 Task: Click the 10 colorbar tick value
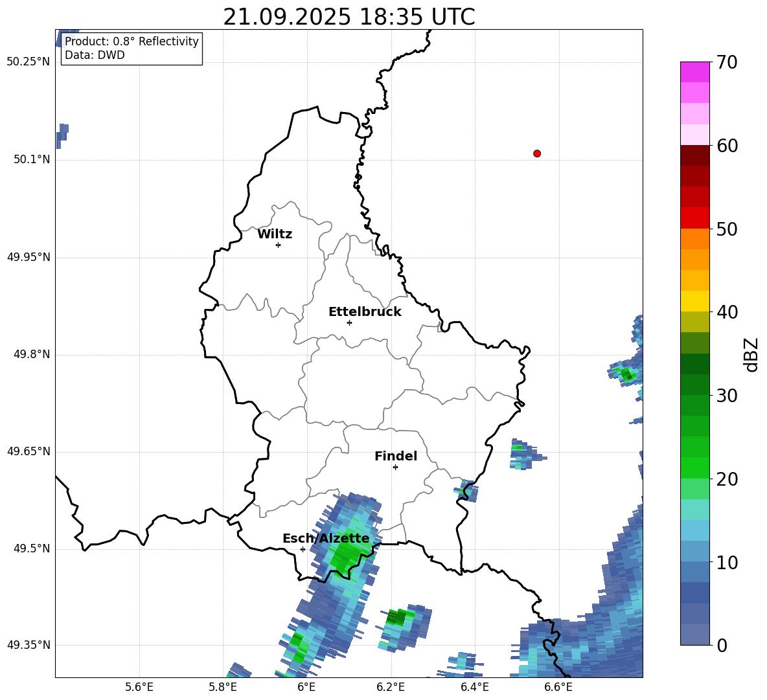point(727,563)
